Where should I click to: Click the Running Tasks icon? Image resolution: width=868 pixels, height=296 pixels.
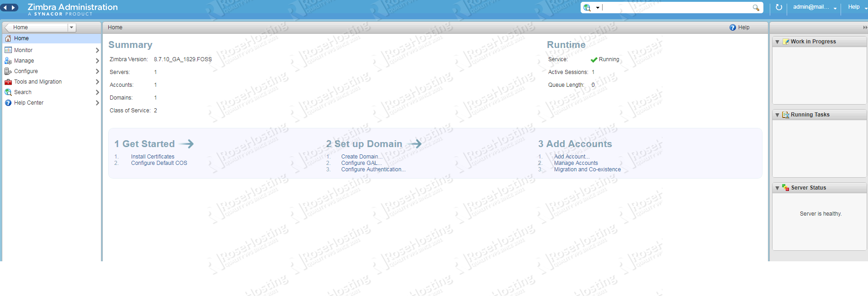[x=786, y=115]
